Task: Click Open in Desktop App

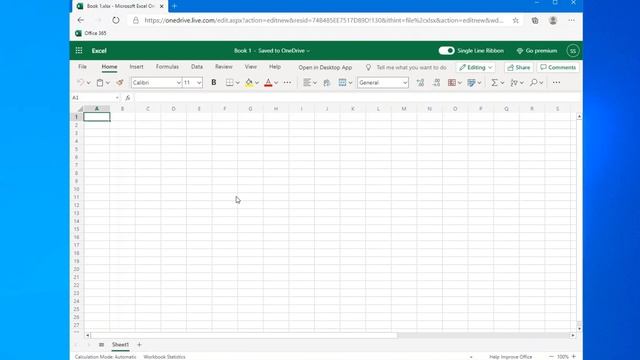Action: click(x=325, y=67)
